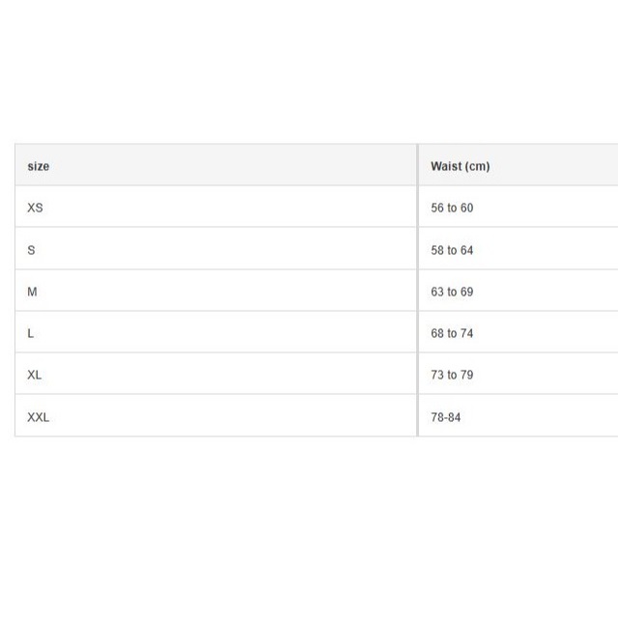Click the number 58 in S waist range
644x644 pixels.
437,250
